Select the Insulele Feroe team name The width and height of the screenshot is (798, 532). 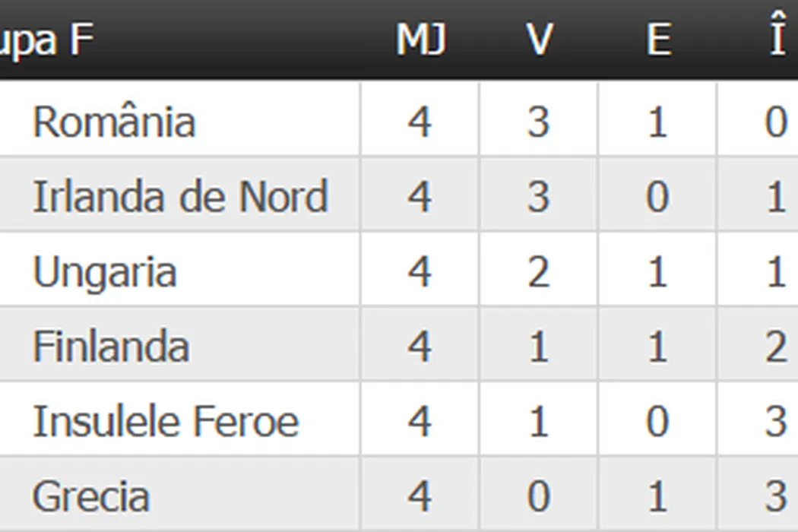point(166,421)
